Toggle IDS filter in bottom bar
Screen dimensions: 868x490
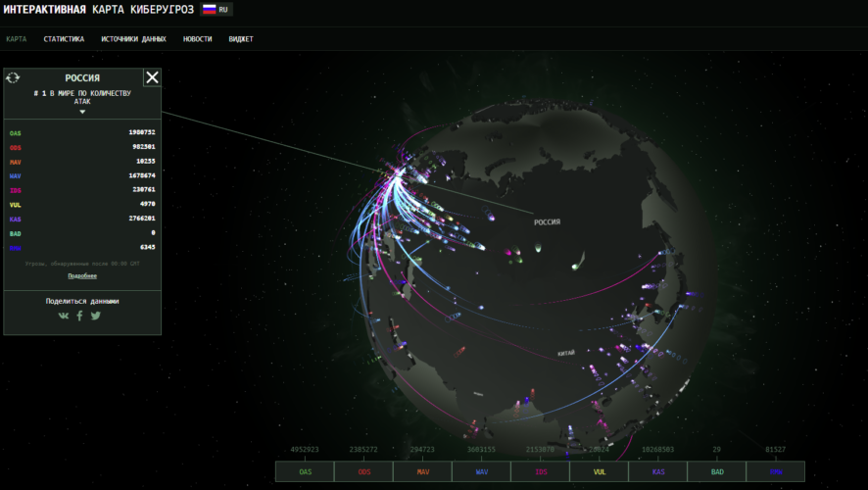click(540, 471)
